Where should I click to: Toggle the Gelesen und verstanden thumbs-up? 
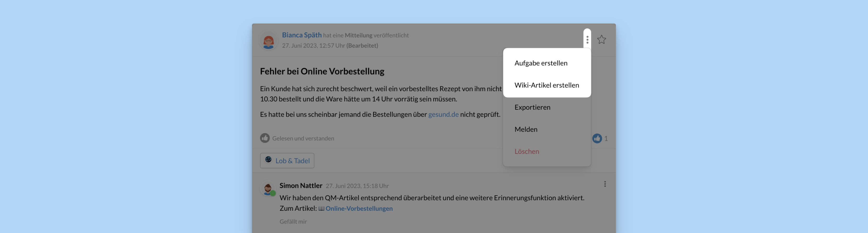pos(265,138)
